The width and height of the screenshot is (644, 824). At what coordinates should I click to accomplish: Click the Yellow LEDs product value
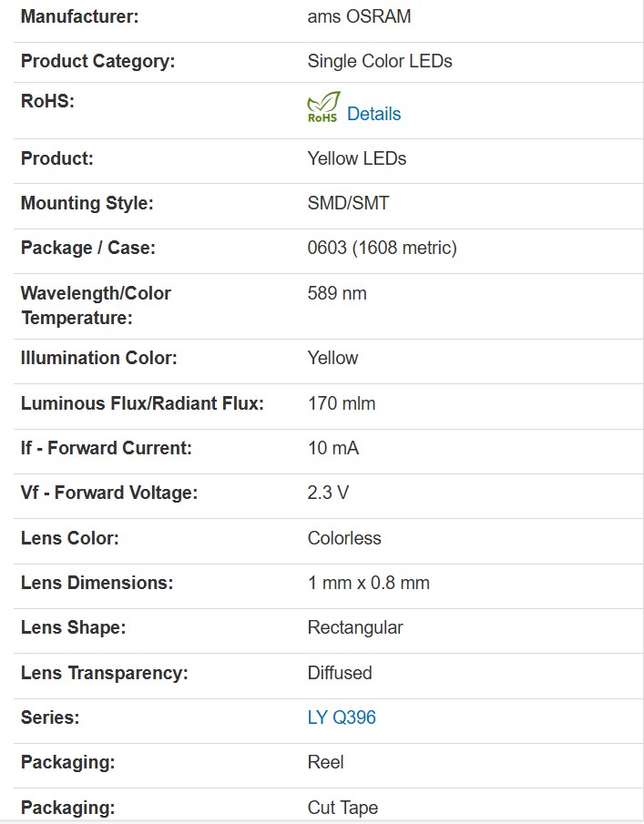(357, 158)
